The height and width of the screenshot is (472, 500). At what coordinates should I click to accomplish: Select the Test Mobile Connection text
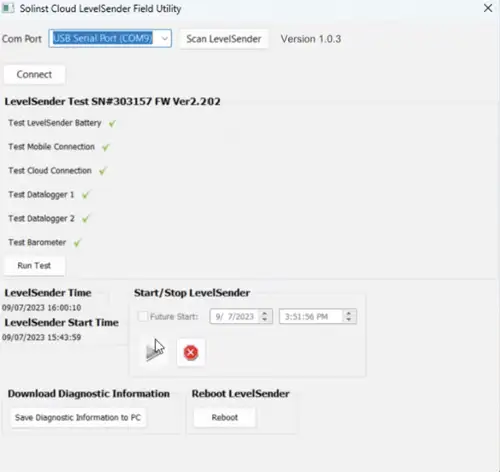pos(51,147)
